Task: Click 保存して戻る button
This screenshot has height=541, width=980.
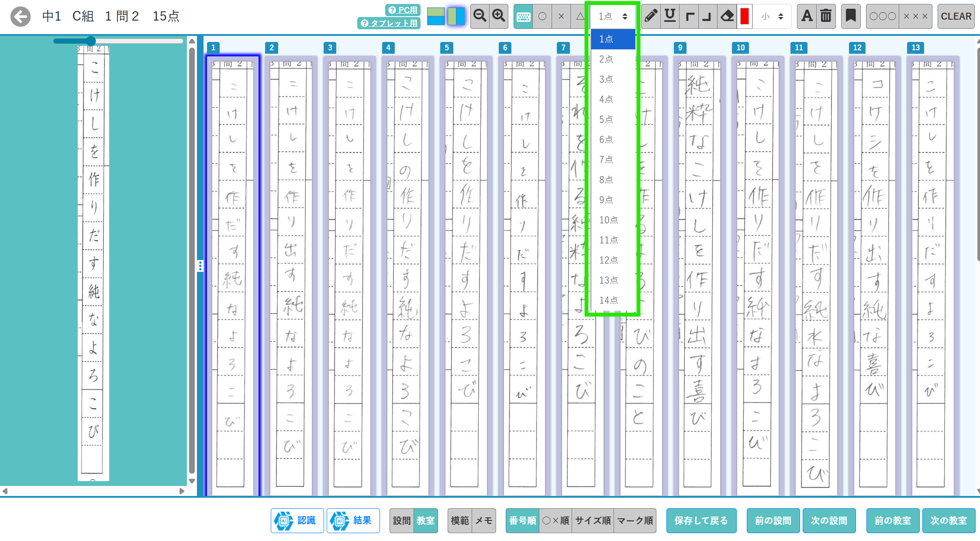Action: tap(701, 520)
